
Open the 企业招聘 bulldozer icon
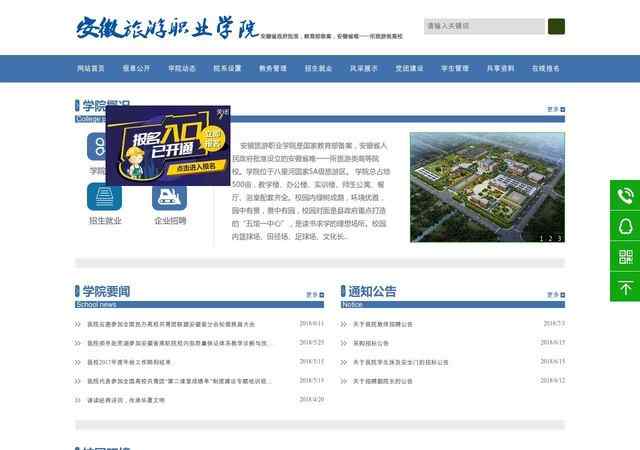pyautogui.click(x=169, y=197)
